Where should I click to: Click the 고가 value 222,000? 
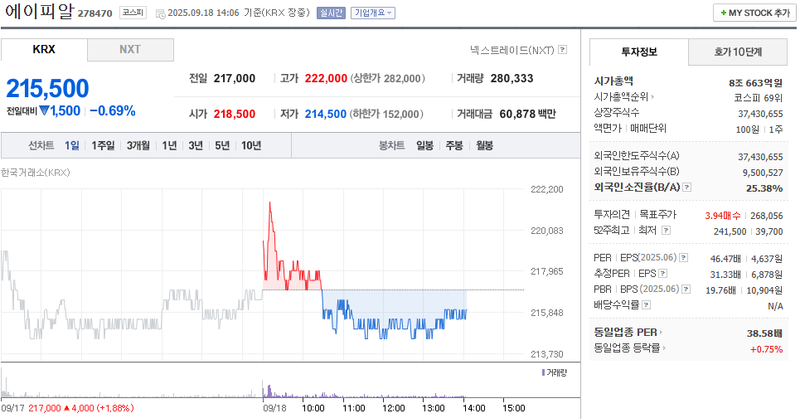(x=326, y=79)
